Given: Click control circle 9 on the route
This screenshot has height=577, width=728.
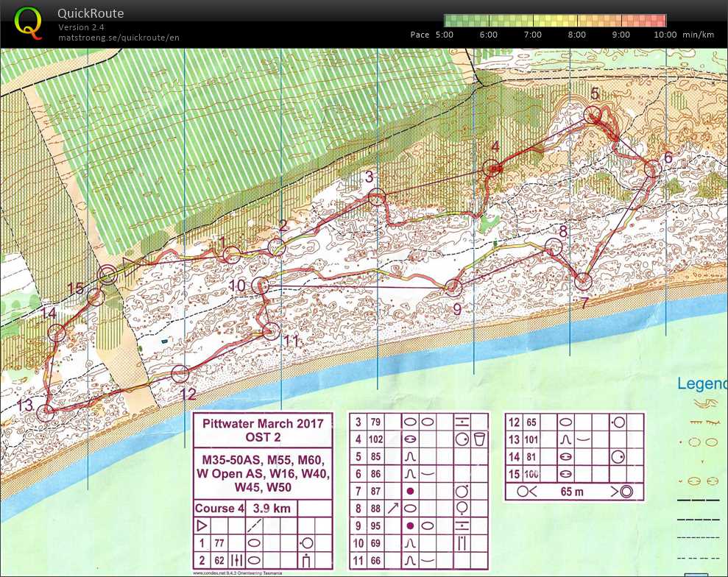Looking at the screenshot, I should pyautogui.click(x=453, y=288).
